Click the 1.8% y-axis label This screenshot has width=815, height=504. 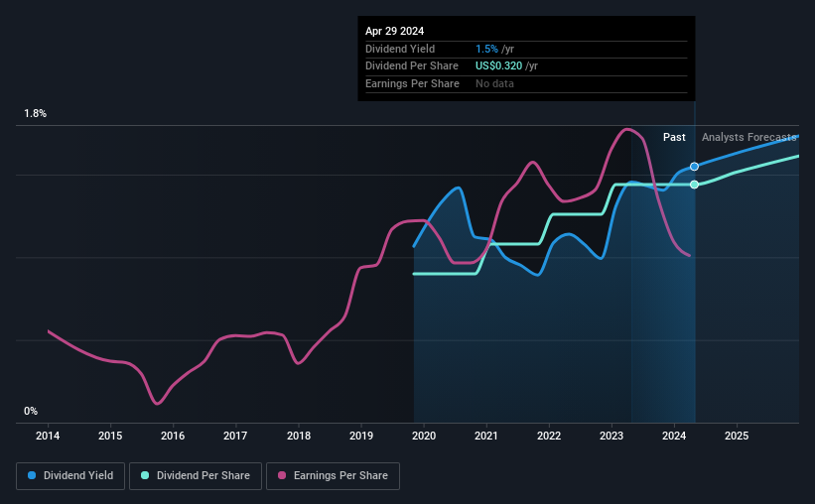point(36,114)
